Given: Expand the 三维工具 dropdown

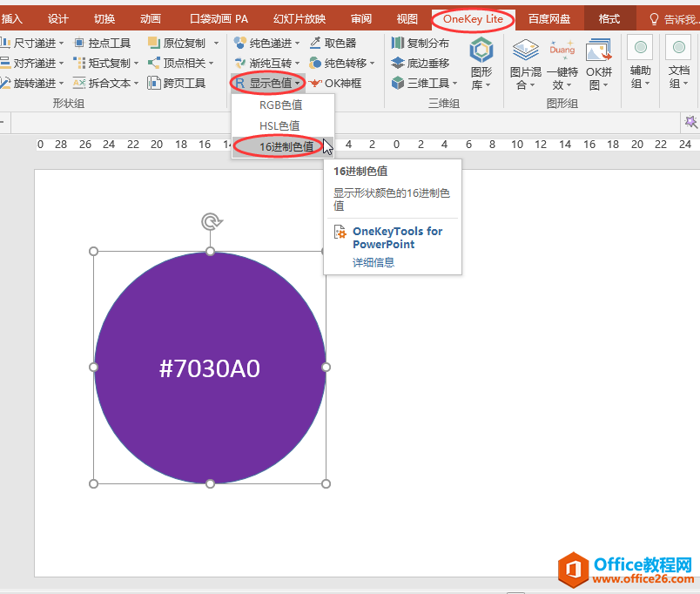Looking at the screenshot, I should [x=425, y=84].
